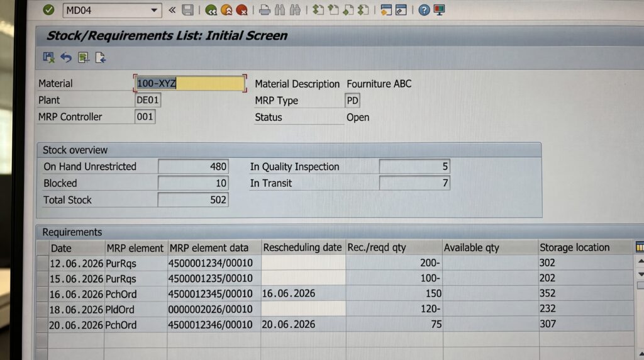Click the storage location cell 352
This screenshot has height=360, width=644.
click(x=586, y=293)
